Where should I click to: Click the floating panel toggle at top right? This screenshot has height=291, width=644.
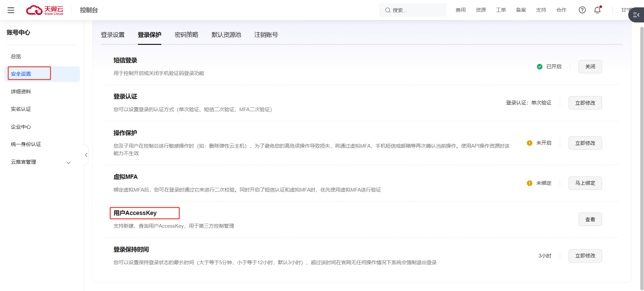(x=636, y=15)
